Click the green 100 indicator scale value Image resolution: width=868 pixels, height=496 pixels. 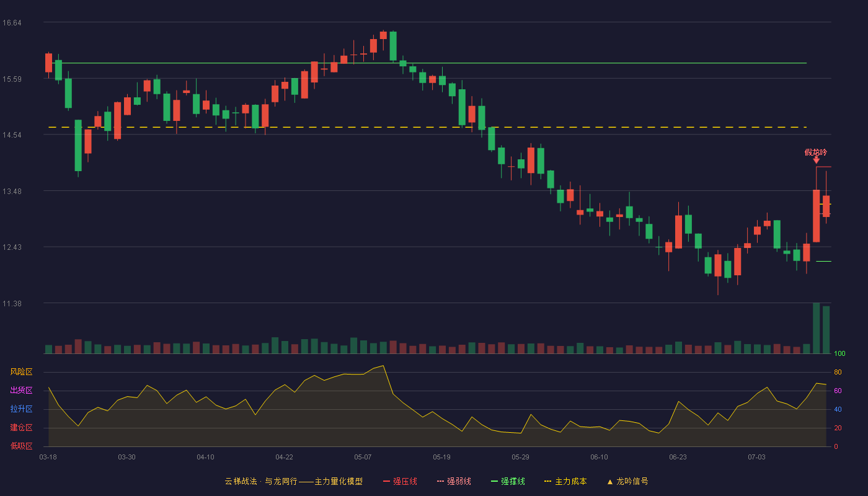click(839, 354)
